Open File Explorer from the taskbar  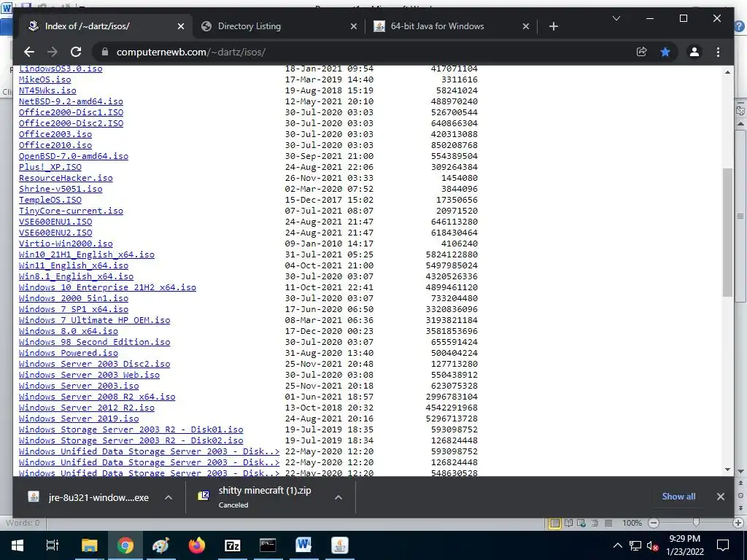pos(89,545)
